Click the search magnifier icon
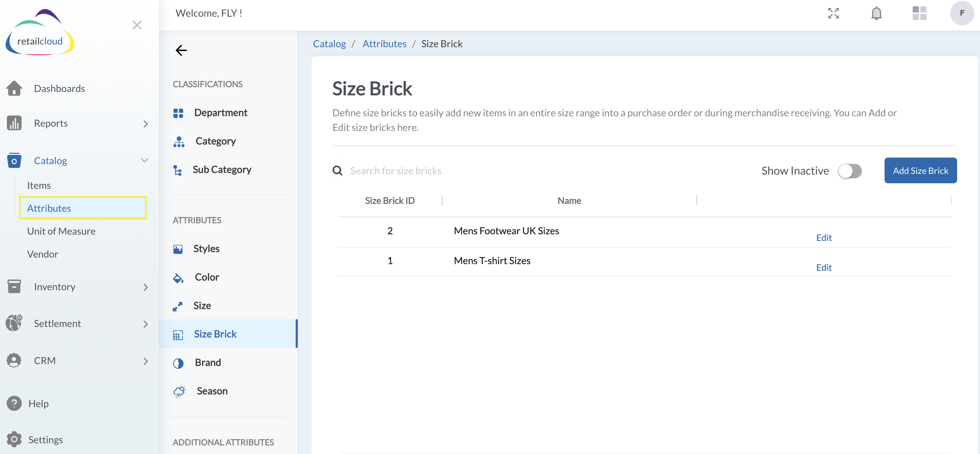This screenshot has width=980, height=454. 337,170
